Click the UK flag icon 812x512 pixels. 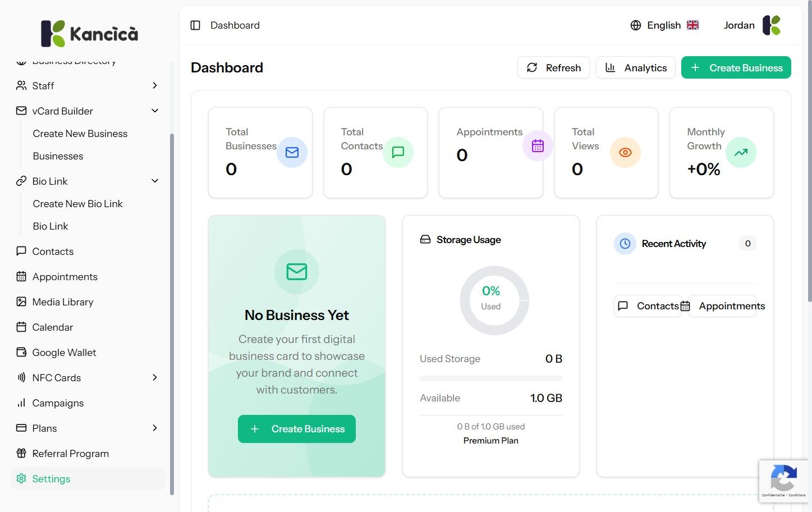pos(693,25)
